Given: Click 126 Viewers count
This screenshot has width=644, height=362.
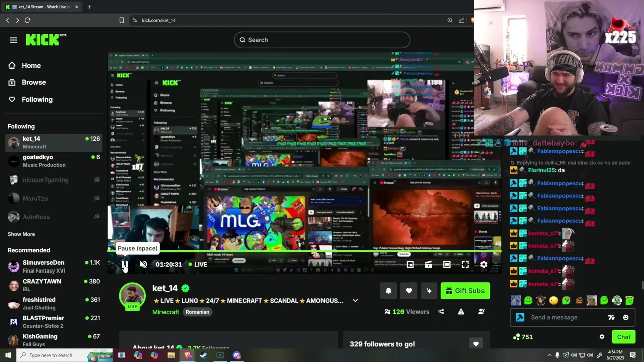Looking at the screenshot, I should point(407,312).
